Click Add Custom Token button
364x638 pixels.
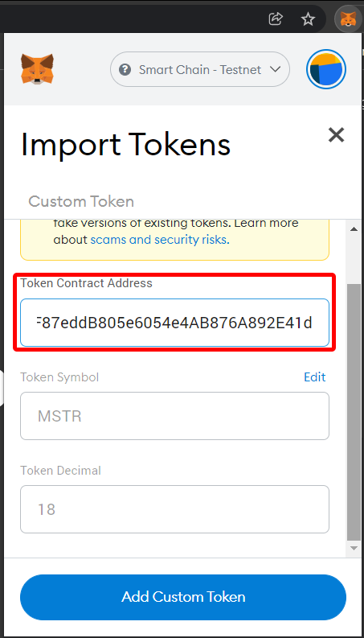[183, 597]
